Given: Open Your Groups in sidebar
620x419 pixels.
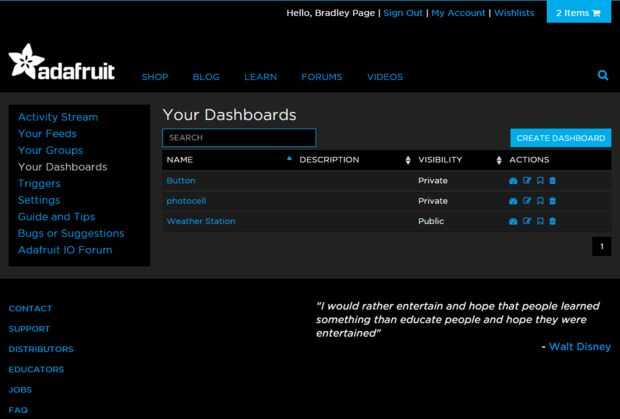Looking at the screenshot, I should pyautogui.click(x=51, y=150).
